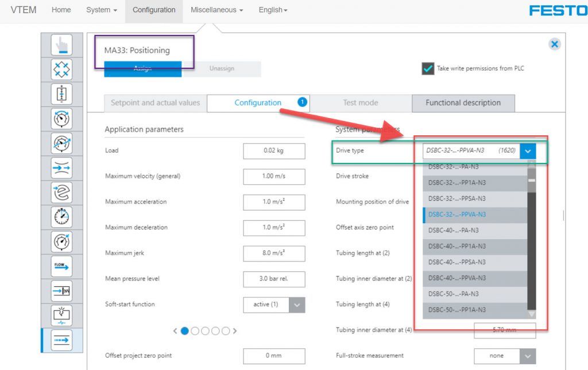Viewport: 588px width, 370px height.
Task: Click the Load value field
Action: [274, 151]
